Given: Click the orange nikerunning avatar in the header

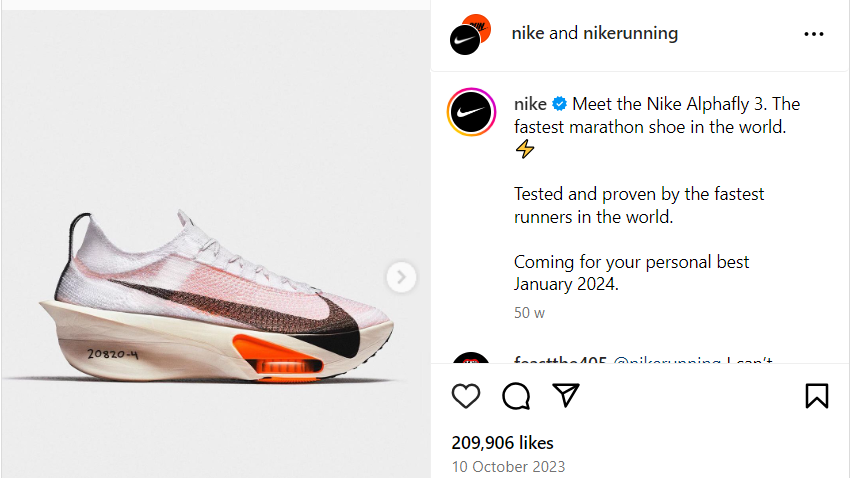Looking at the screenshot, I should [478, 25].
